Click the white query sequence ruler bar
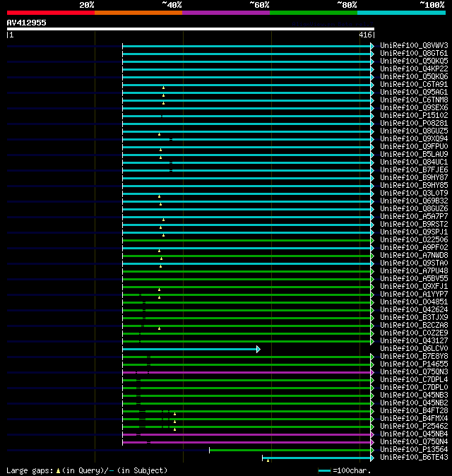This screenshot has width=452, height=476. [x=191, y=29]
